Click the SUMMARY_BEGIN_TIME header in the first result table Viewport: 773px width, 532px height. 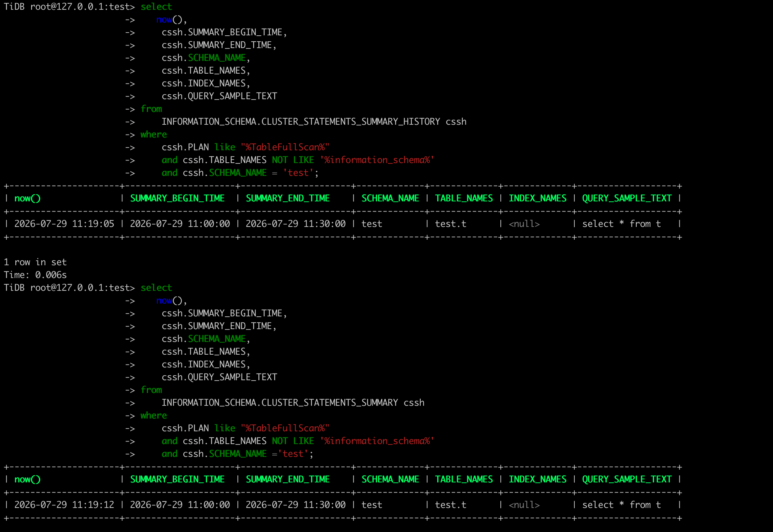177,198
